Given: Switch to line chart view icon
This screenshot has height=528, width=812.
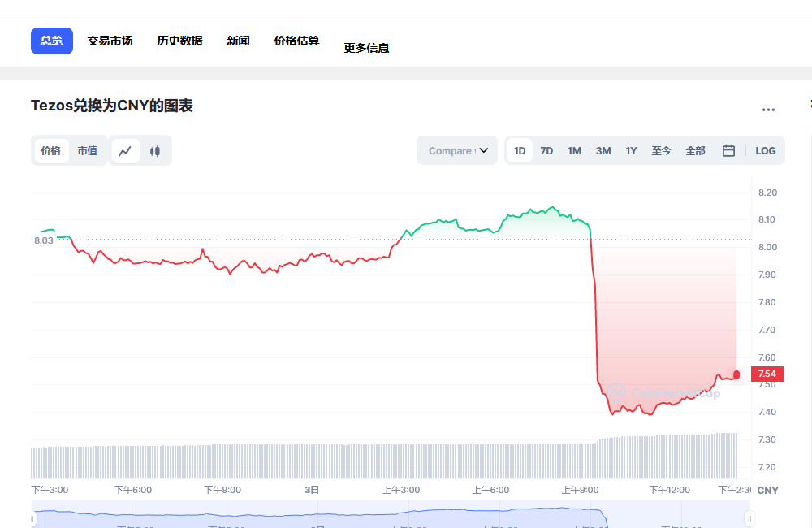Looking at the screenshot, I should (125, 151).
